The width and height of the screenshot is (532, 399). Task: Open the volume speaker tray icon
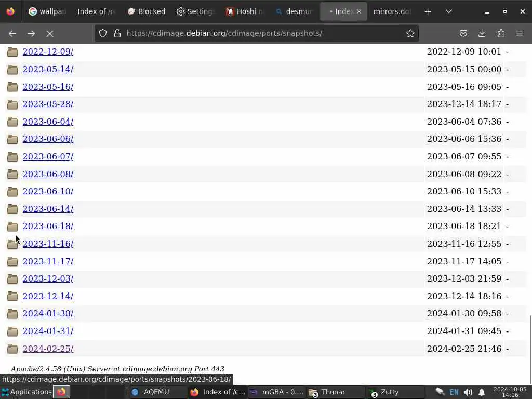coord(468,393)
